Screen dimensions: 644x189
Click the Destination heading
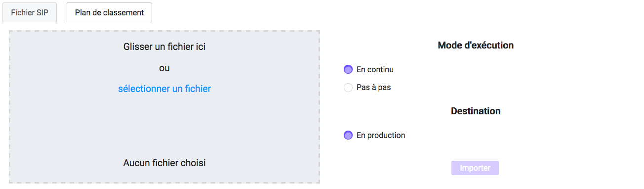tap(476, 111)
